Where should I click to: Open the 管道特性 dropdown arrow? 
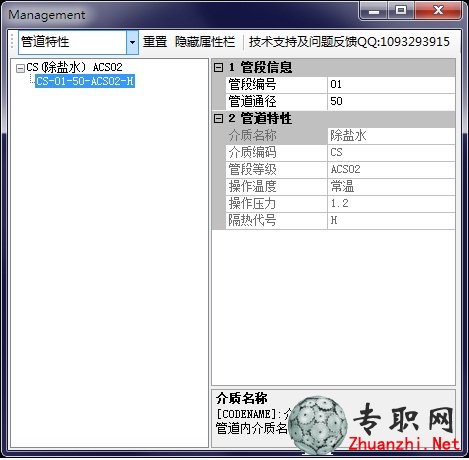pos(132,42)
